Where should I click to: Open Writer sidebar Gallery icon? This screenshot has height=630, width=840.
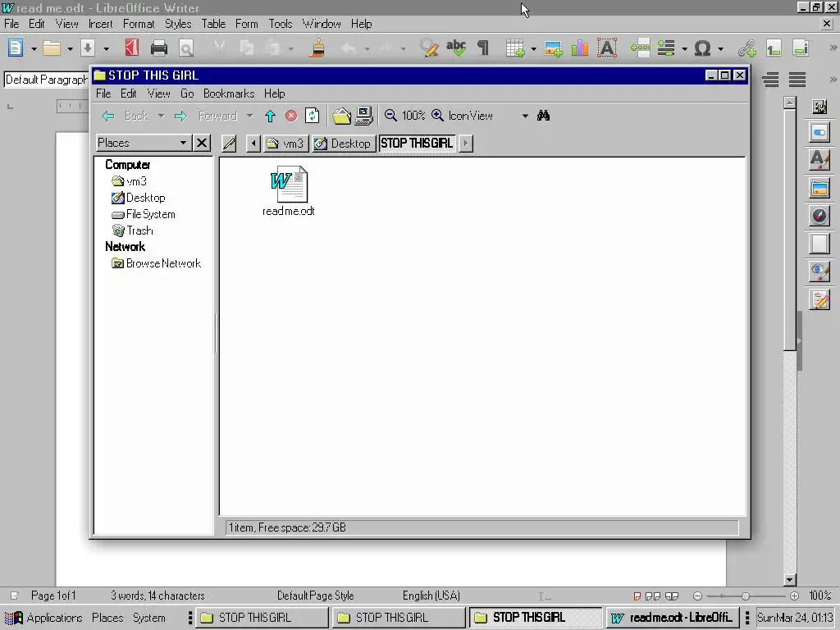click(x=819, y=188)
